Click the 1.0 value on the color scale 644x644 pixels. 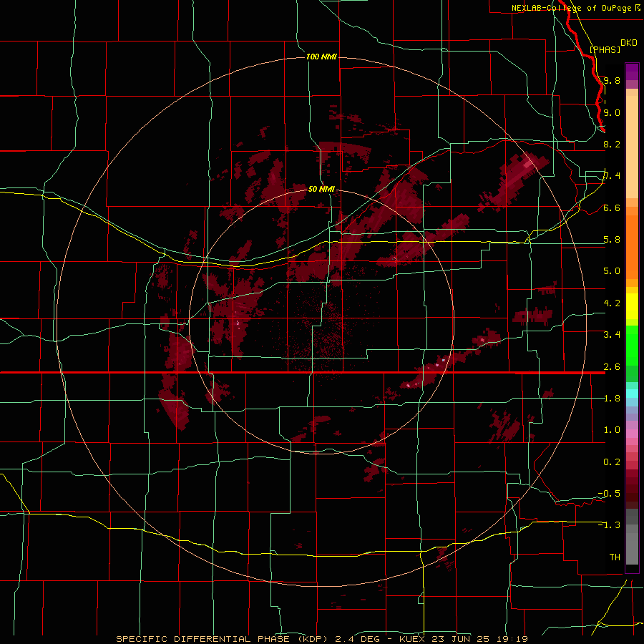tap(612, 430)
